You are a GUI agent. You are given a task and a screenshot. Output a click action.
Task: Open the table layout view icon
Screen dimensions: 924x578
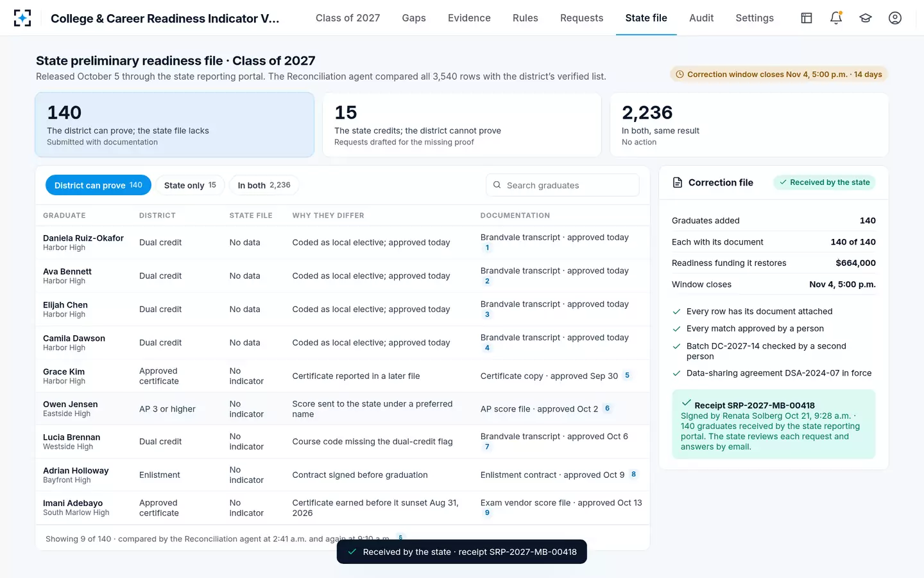click(807, 18)
